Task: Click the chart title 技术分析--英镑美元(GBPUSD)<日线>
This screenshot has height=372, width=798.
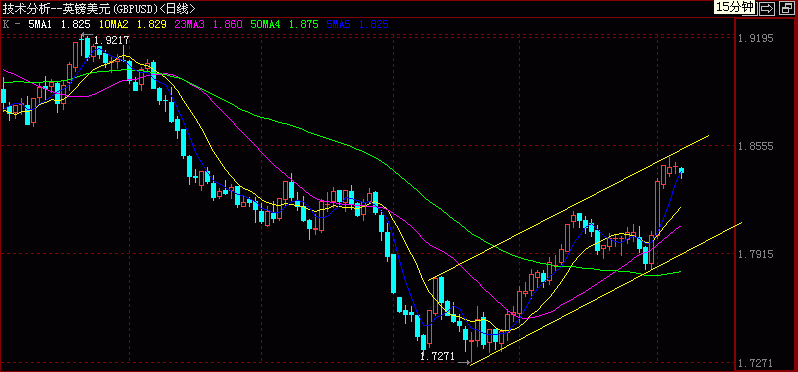Action: [x=98, y=9]
